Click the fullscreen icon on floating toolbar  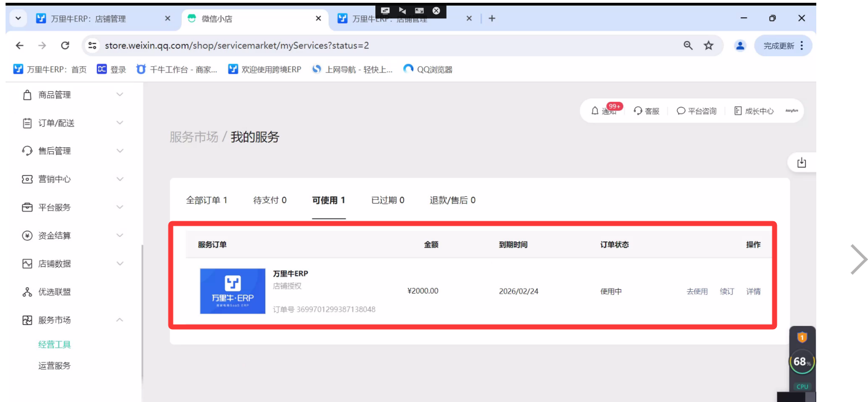419,11
